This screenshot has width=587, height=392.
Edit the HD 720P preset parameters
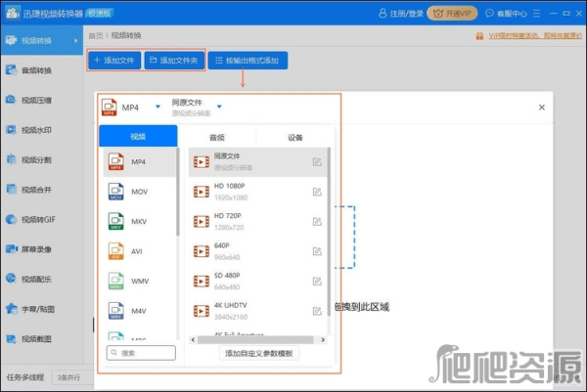pyautogui.click(x=317, y=222)
